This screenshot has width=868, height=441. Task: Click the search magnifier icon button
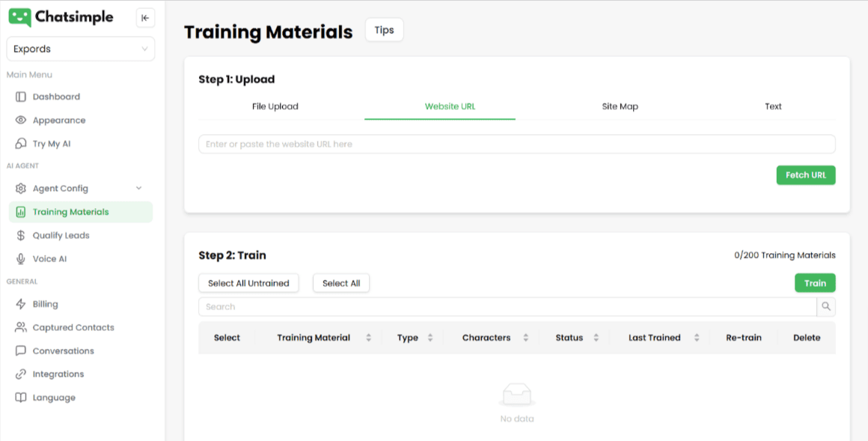[826, 306]
